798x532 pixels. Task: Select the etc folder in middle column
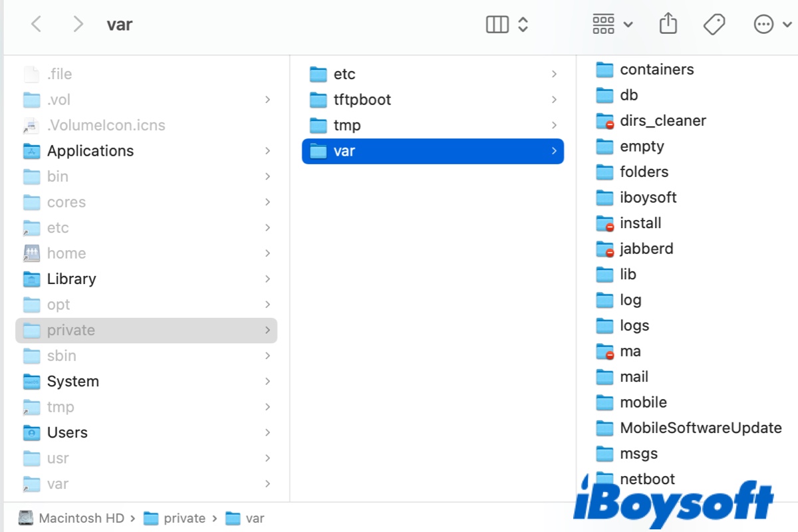coord(344,74)
